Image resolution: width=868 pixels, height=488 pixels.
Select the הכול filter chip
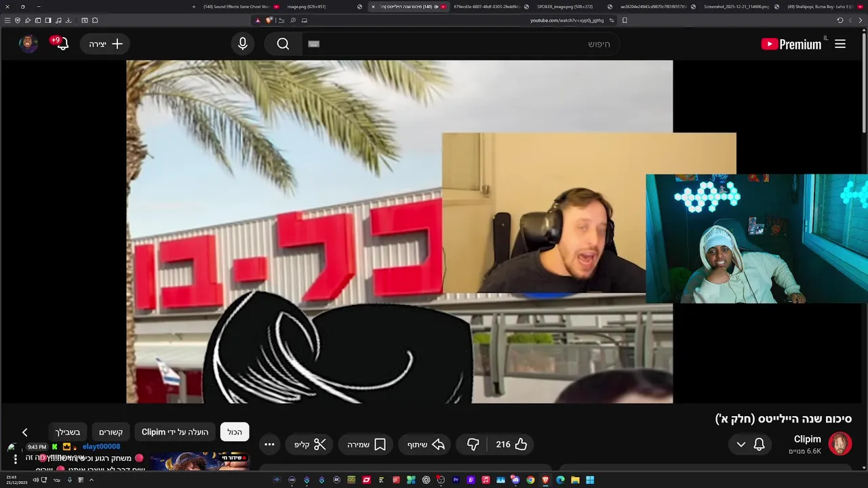[x=235, y=432]
